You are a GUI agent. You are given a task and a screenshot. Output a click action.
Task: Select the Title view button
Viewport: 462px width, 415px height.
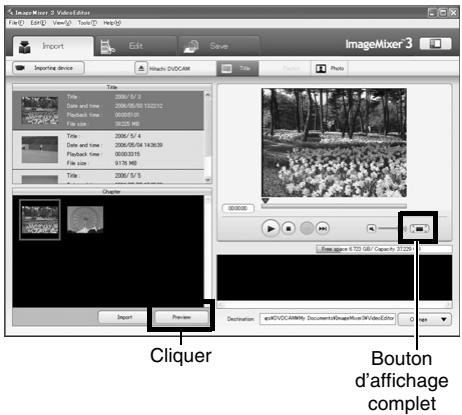[x=237, y=68]
